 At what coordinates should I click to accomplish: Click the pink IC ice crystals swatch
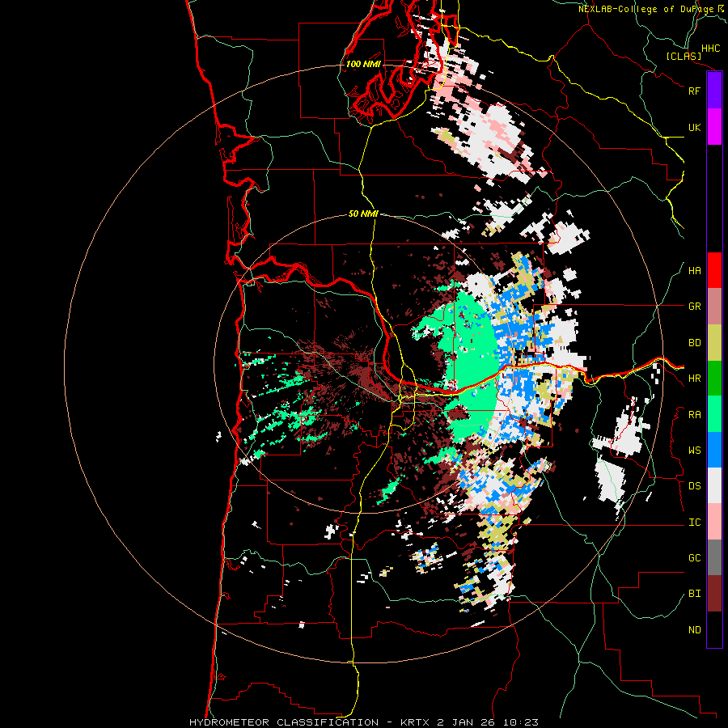pyautogui.click(x=714, y=522)
